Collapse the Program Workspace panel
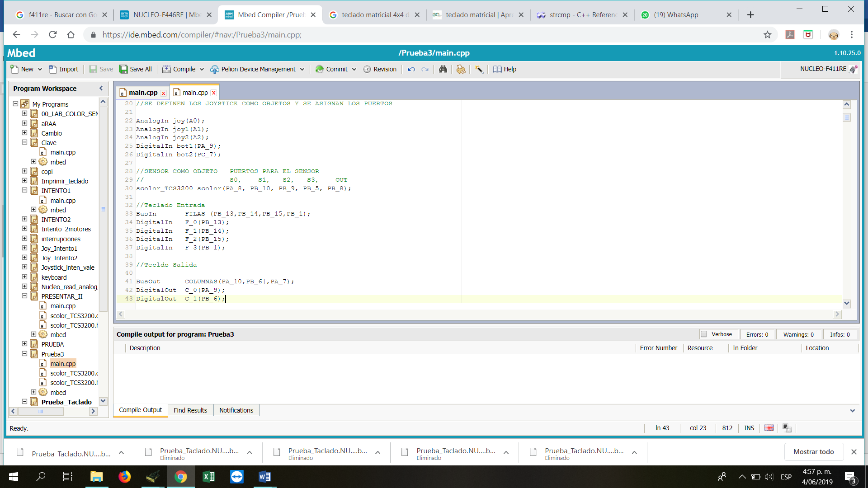This screenshot has height=488, width=868. 101,88
